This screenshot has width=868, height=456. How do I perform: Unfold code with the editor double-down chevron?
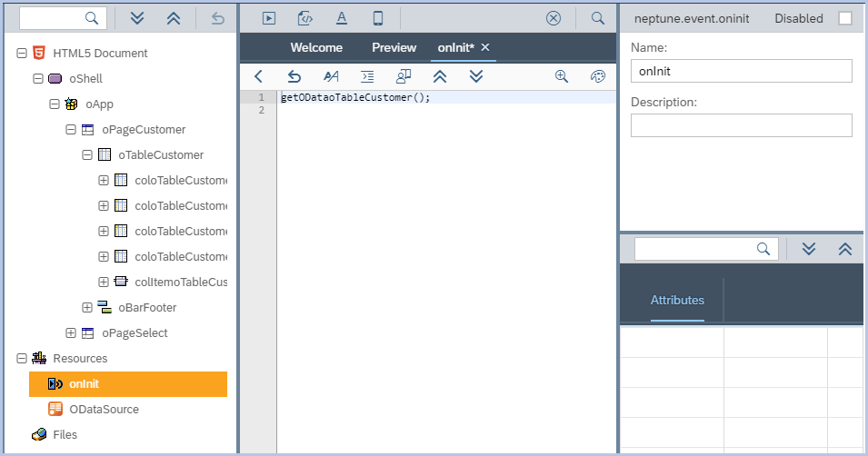(x=476, y=76)
